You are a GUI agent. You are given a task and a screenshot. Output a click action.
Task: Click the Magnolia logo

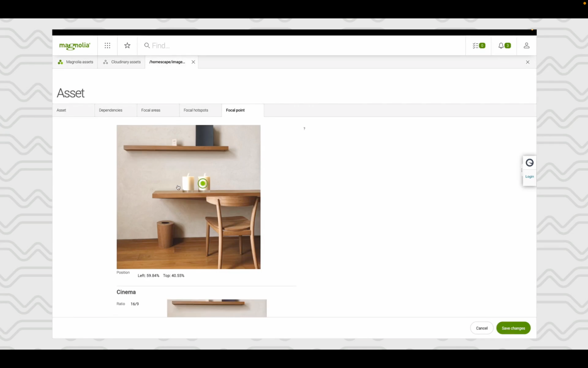coord(75,46)
